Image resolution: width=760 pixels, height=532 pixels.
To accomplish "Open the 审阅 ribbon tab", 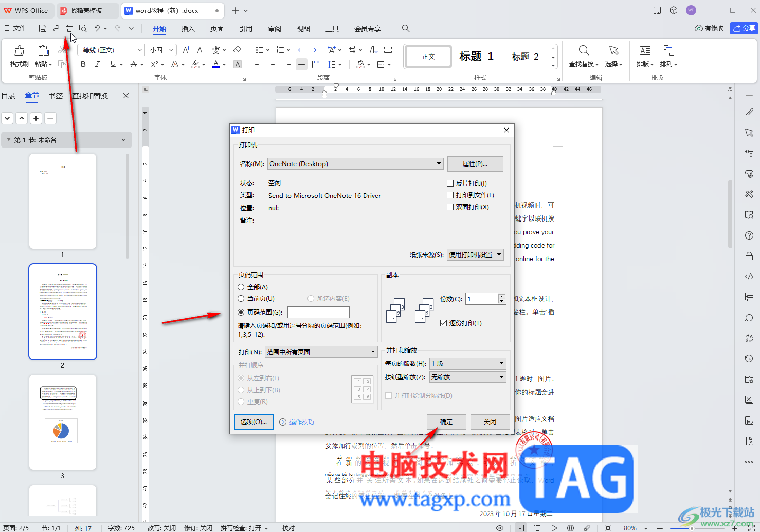I will 275,29.
